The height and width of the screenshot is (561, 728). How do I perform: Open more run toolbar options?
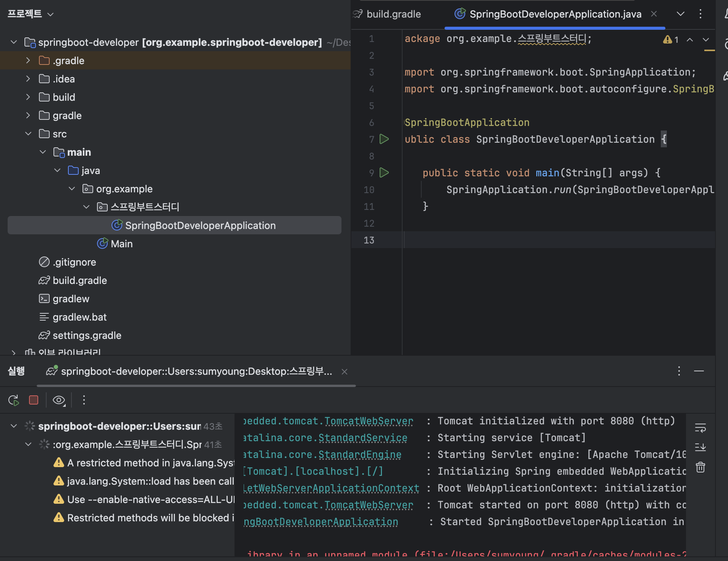coord(84,400)
